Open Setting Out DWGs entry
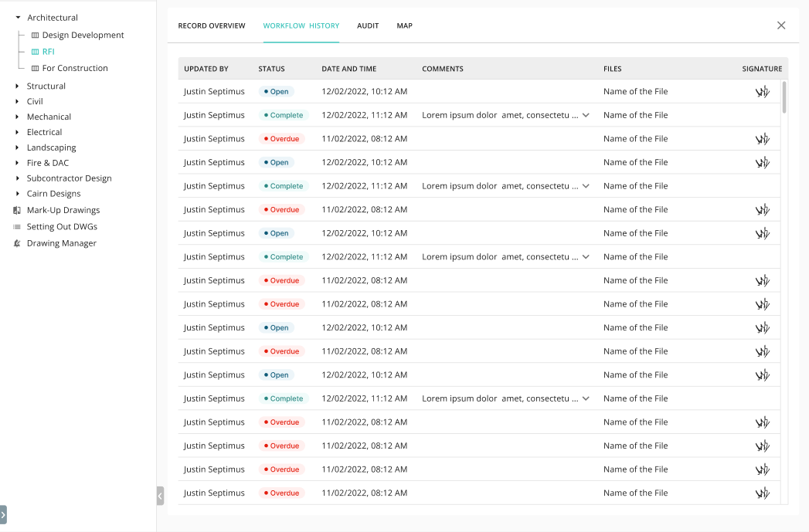This screenshot has width=809, height=532. click(x=62, y=227)
